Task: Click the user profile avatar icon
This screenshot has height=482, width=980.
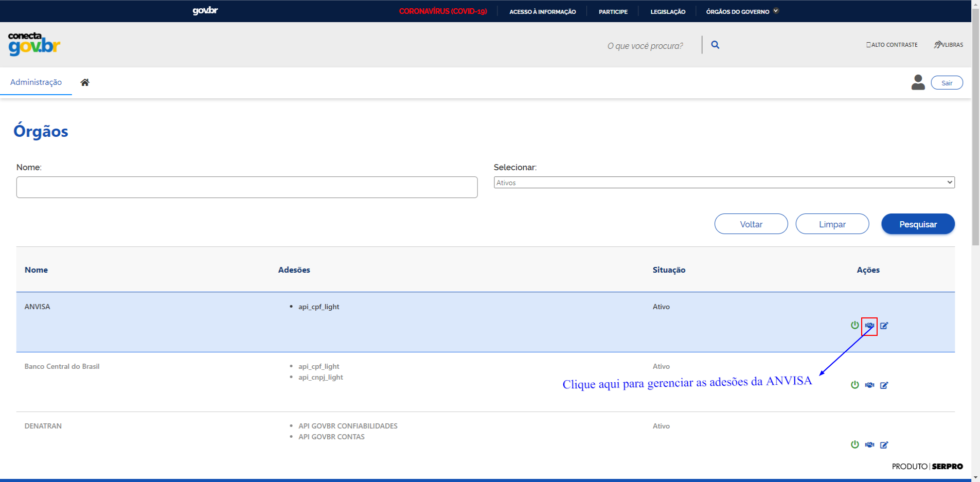Action: [x=918, y=82]
